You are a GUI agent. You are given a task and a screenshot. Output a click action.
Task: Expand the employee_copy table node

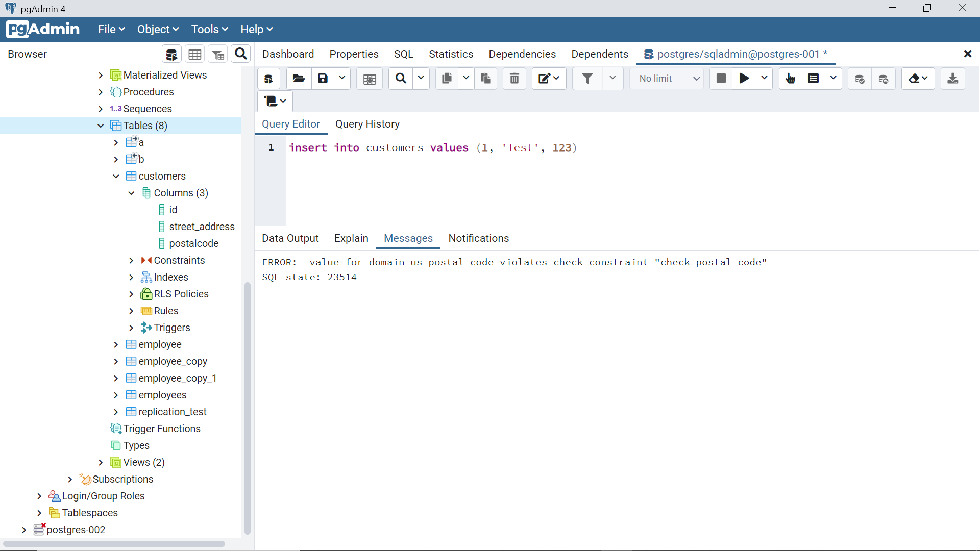pyautogui.click(x=116, y=361)
